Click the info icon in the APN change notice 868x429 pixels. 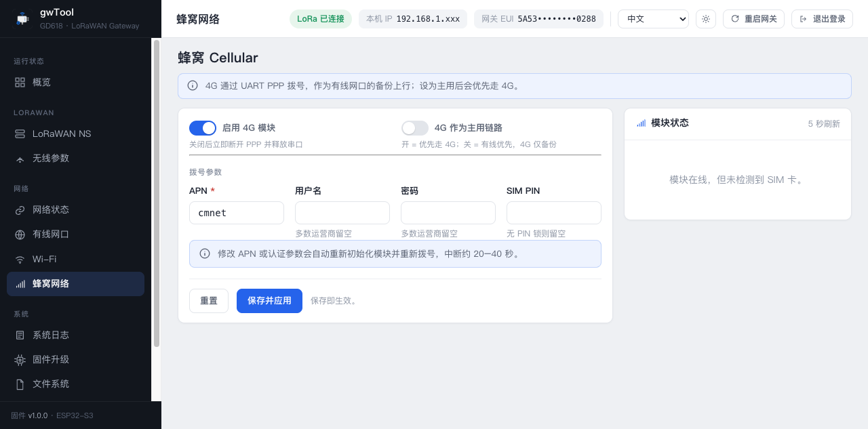[205, 253]
